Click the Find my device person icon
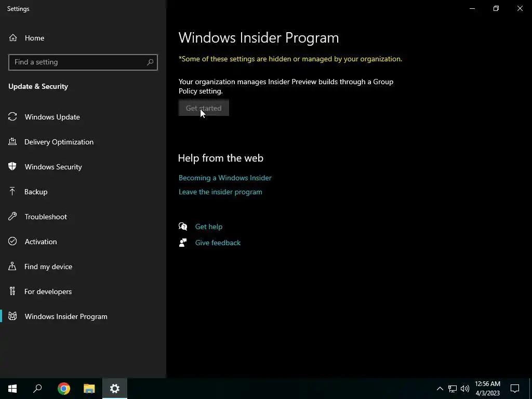This screenshot has height=399, width=532. click(x=12, y=267)
